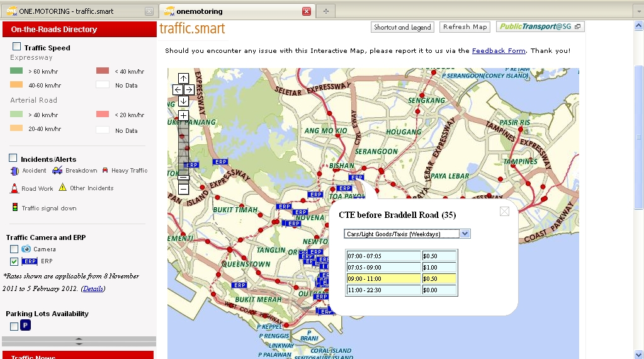Click the Refresh Map button
Screen dimensions: 644x359
coord(465,26)
